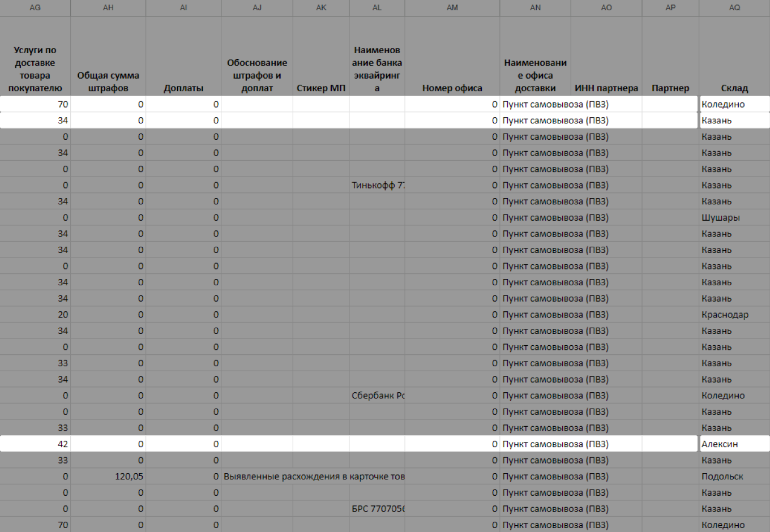
Task: Click the 'Склад' header cell
Action: tap(734, 88)
